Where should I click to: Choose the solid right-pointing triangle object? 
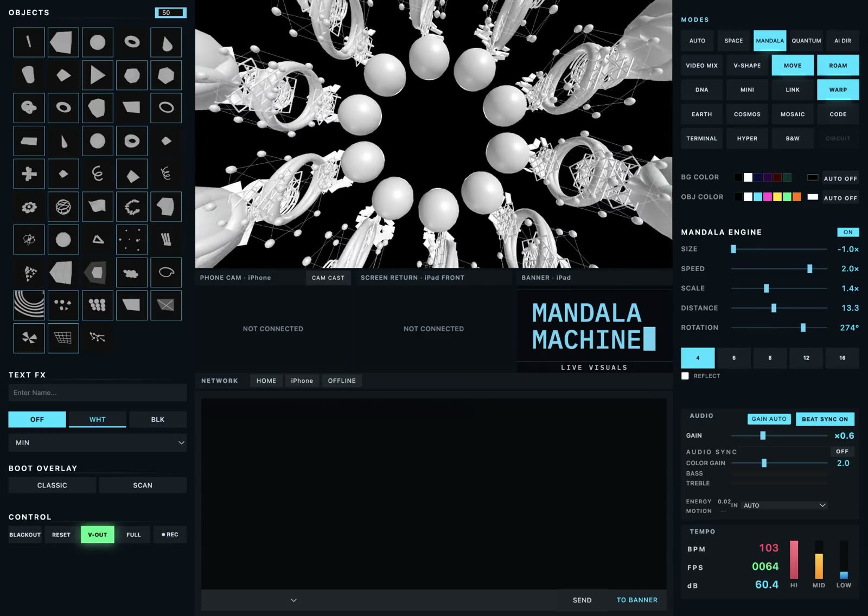(x=98, y=75)
